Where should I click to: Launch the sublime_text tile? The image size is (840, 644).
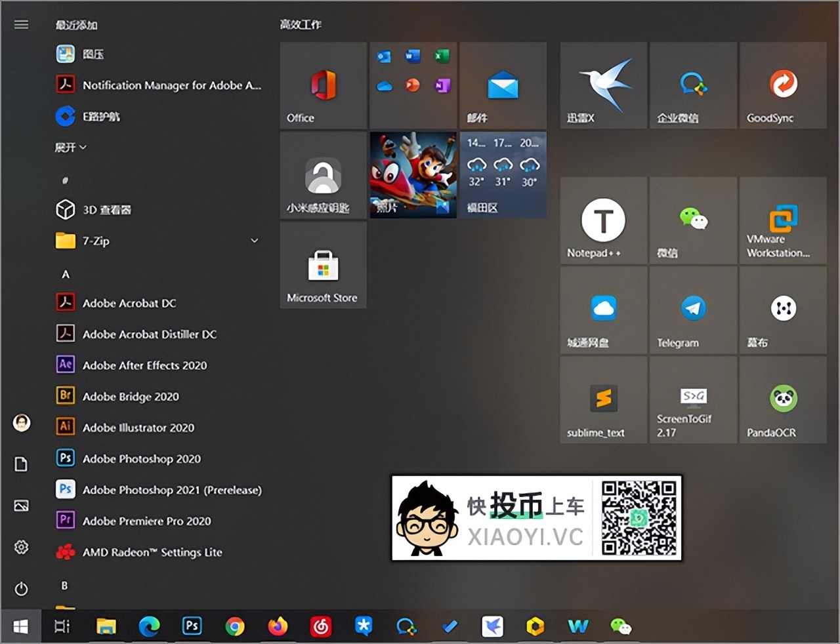click(x=603, y=401)
